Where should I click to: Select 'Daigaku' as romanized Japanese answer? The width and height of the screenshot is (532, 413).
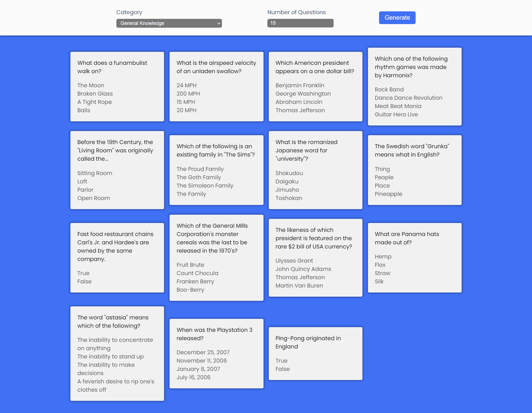tap(286, 181)
